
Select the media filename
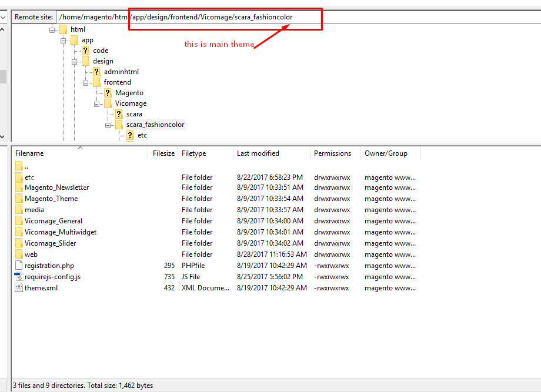pyautogui.click(x=34, y=210)
